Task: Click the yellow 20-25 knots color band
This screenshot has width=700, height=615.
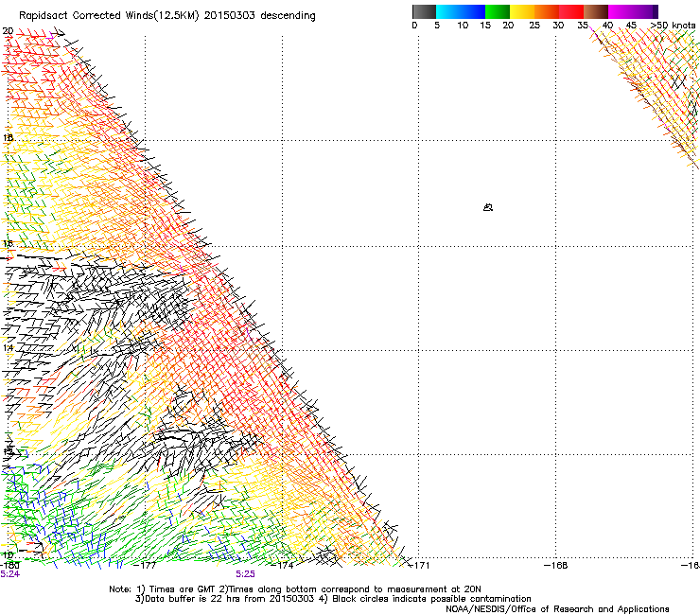Action: click(522, 11)
